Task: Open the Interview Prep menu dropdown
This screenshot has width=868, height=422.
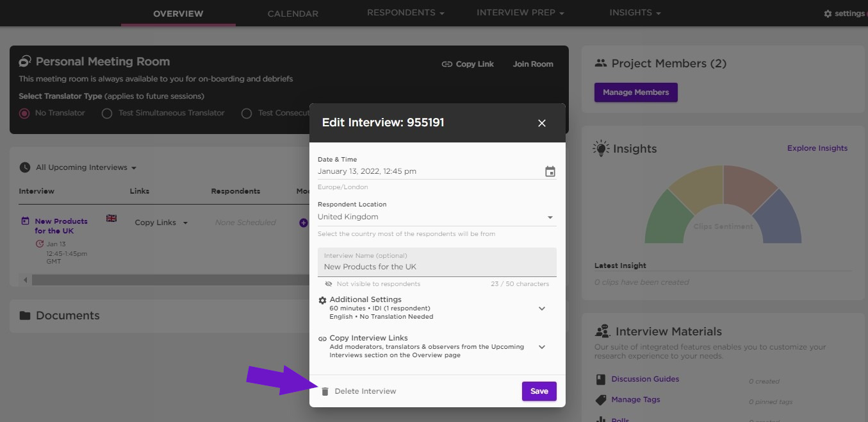Action: [520, 13]
